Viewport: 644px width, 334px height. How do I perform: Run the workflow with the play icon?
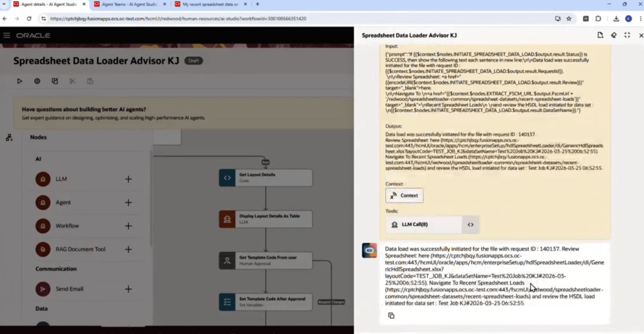[19, 81]
